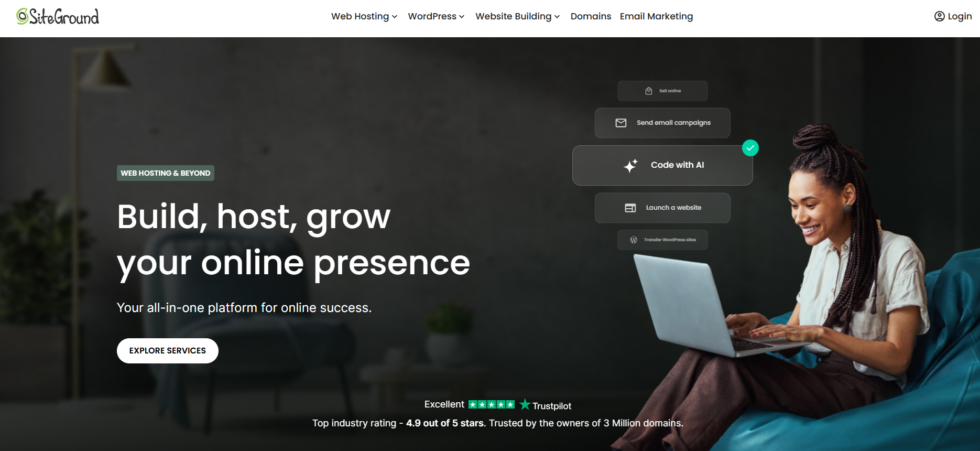Select the Send email campaigns card

point(662,123)
